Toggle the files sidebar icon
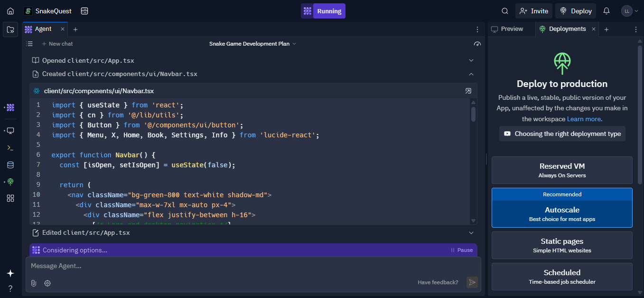Viewport: 644px width, 298px height. tap(10, 29)
